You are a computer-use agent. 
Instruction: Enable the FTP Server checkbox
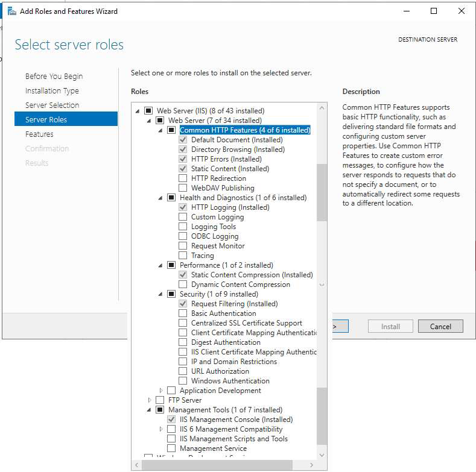[160, 400]
